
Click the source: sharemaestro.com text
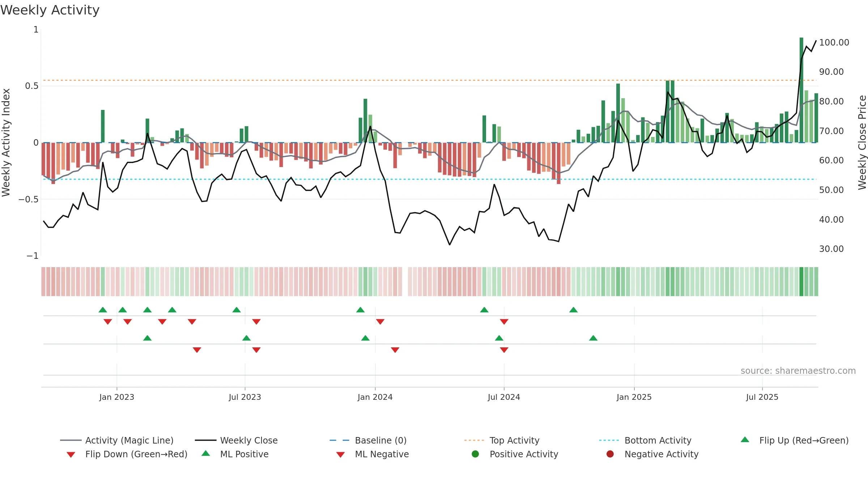click(798, 371)
